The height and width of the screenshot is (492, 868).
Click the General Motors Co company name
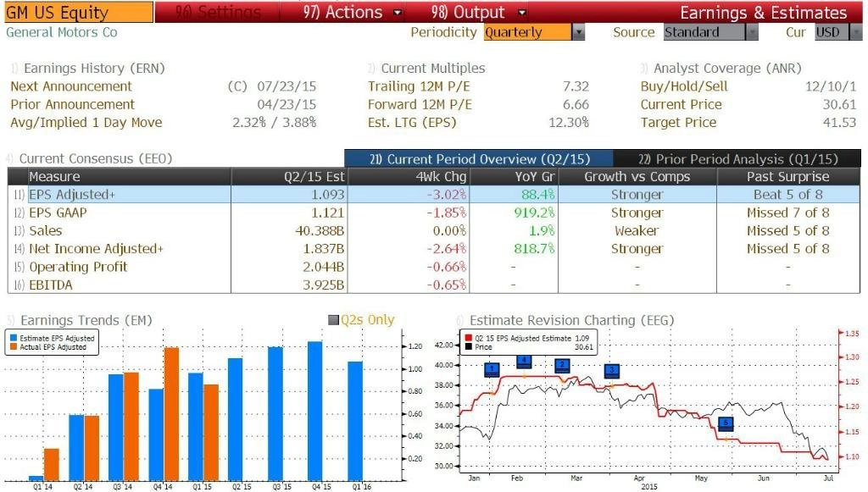[x=61, y=33]
